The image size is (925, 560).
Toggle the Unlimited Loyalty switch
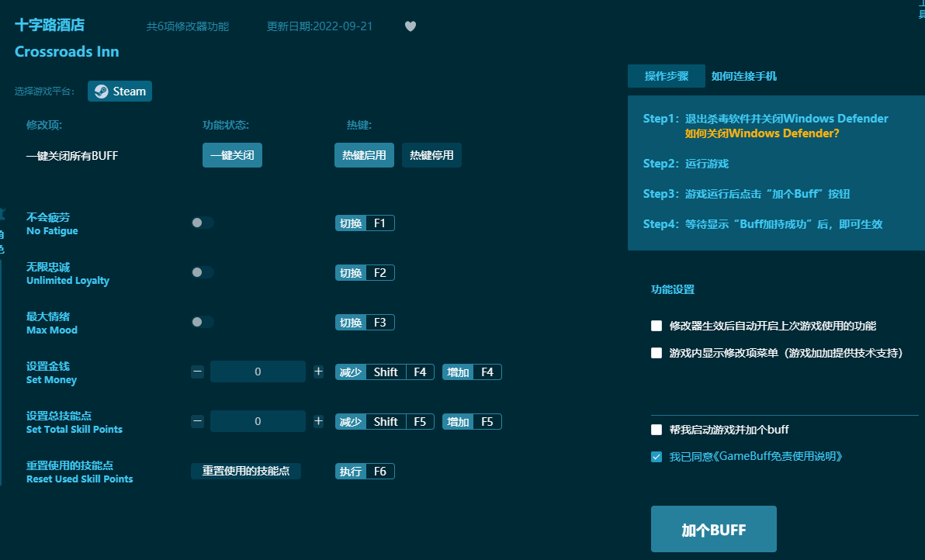(x=203, y=272)
